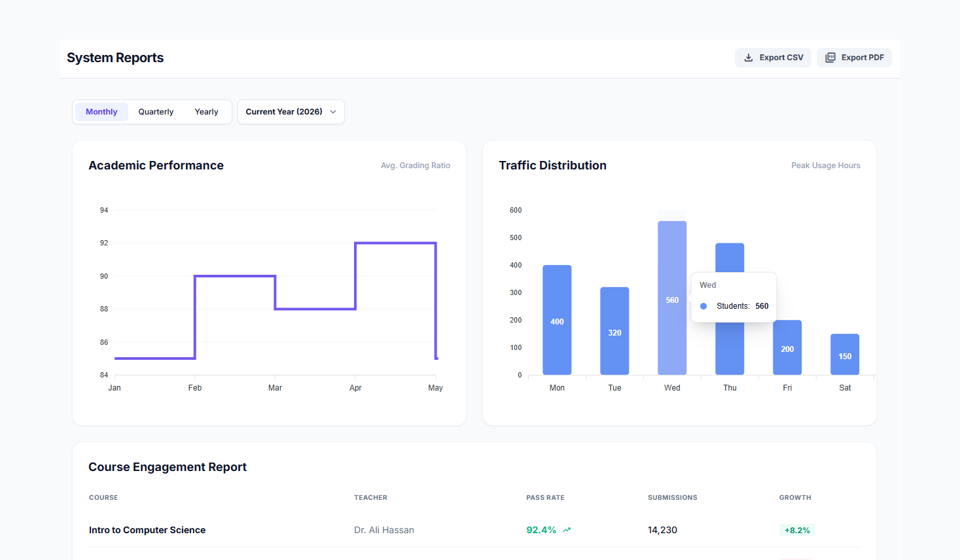The width and height of the screenshot is (960, 560).
Task: Click the highlighted Wed bar showing 560
Action: [x=672, y=298]
